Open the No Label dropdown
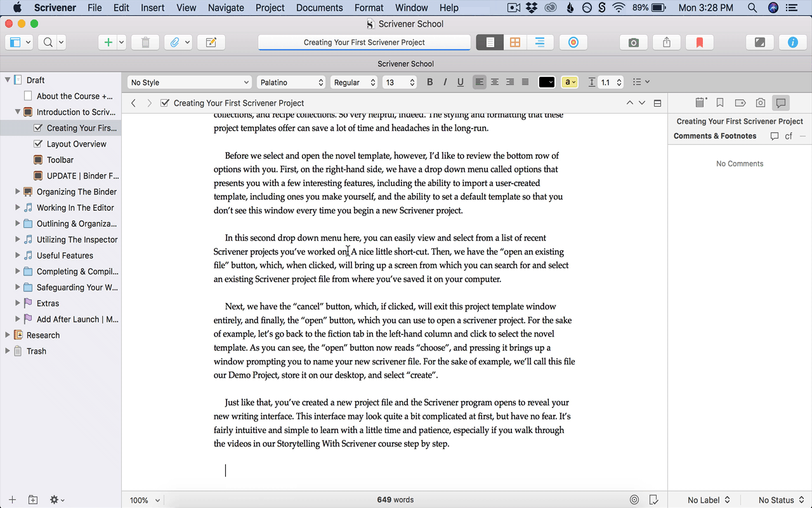The height and width of the screenshot is (508, 812). pos(708,500)
